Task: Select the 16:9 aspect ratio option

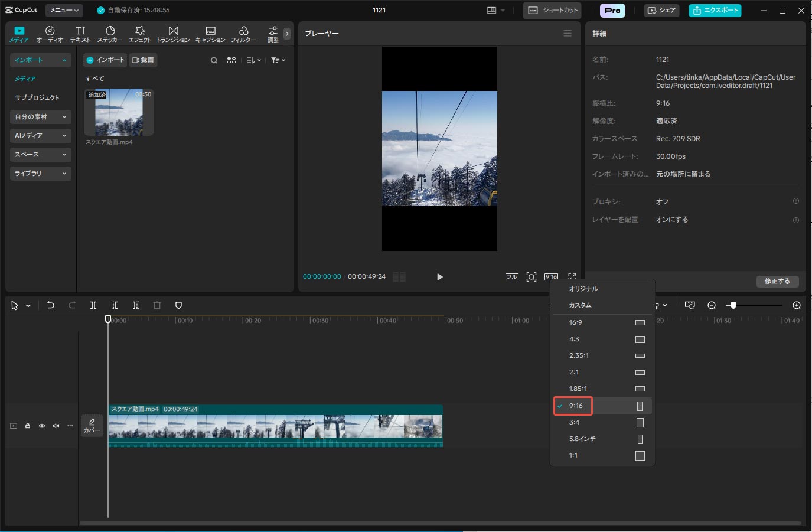Action: coord(602,322)
